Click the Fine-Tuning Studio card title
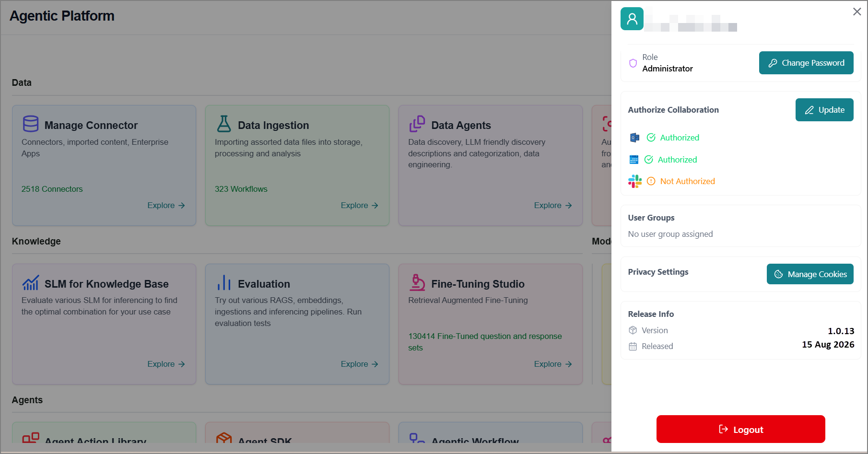The width and height of the screenshot is (868, 454). (478, 284)
